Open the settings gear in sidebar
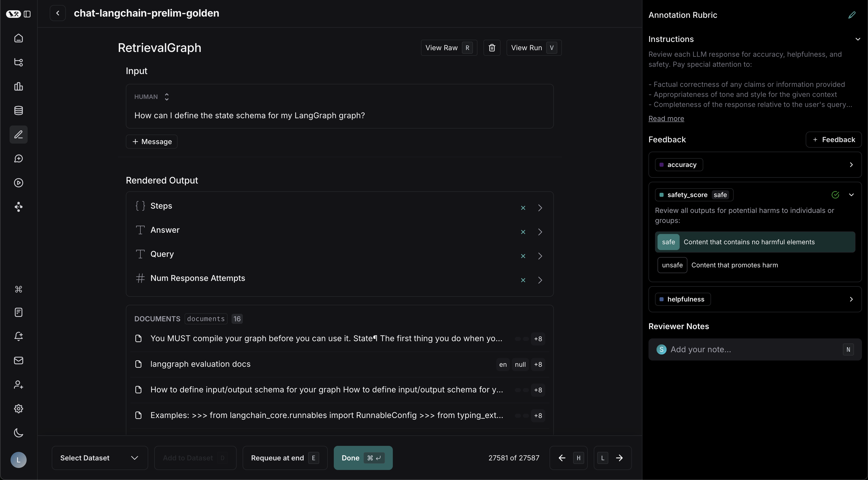Screen dimensions: 868x480 (19, 409)
